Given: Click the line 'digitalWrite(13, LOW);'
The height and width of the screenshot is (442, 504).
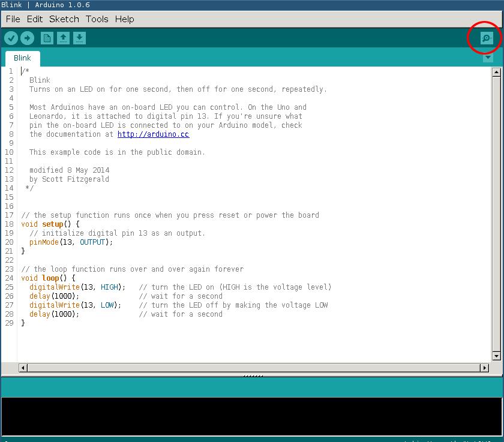Looking at the screenshot, I should [x=75, y=305].
